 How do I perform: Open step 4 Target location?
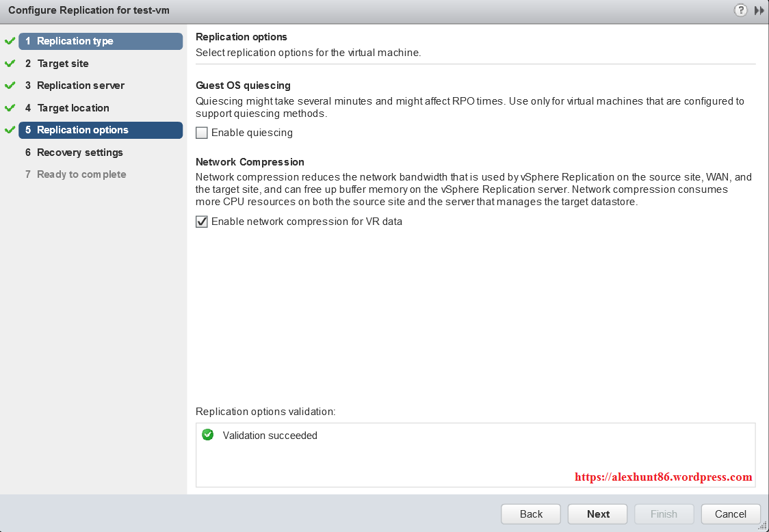73,108
